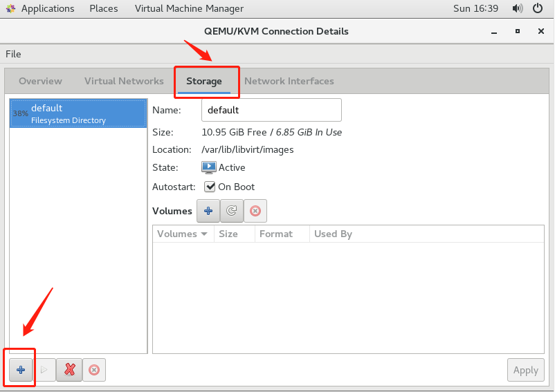Add a new storage pool
Viewport: 555px width, 392px height.
coord(21,370)
